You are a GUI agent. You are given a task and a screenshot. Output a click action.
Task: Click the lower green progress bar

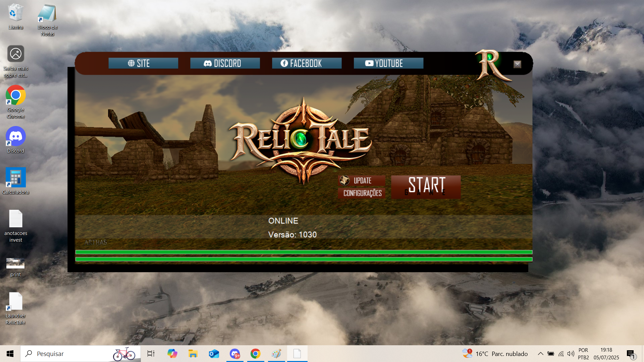point(304,259)
